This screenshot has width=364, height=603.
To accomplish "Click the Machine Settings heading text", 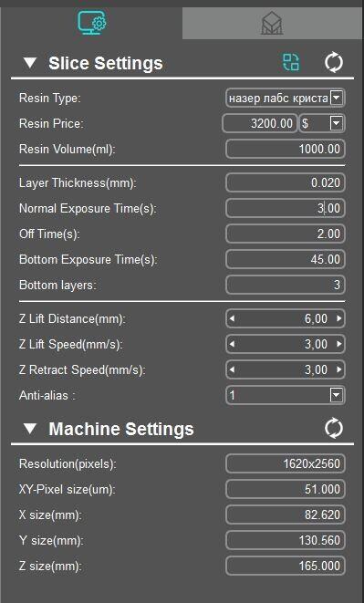I will click(x=121, y=429).
